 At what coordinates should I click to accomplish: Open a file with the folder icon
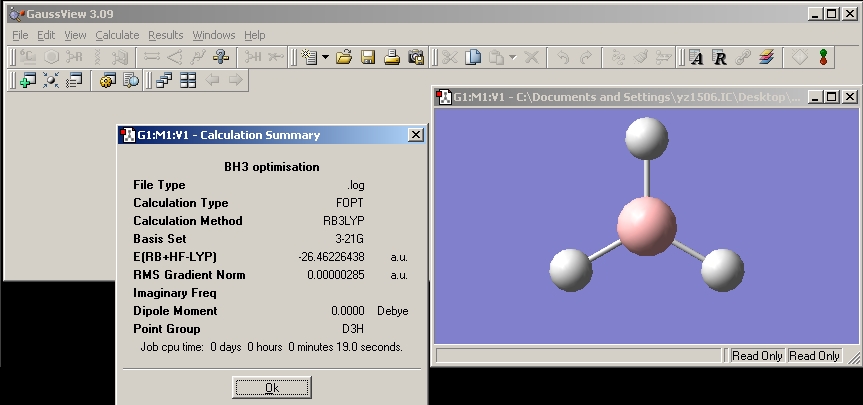(x=344, y=57)
